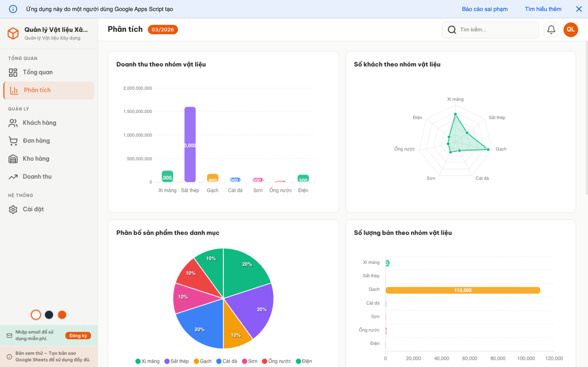Screen dimensions: 588x367
Task: Click the info icon in top banner
Action: [13, 9]
